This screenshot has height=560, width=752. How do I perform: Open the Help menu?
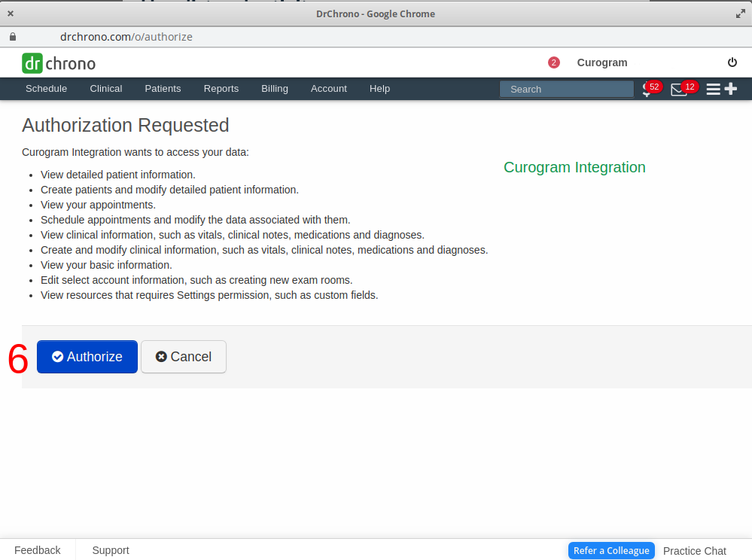point(380,89)
